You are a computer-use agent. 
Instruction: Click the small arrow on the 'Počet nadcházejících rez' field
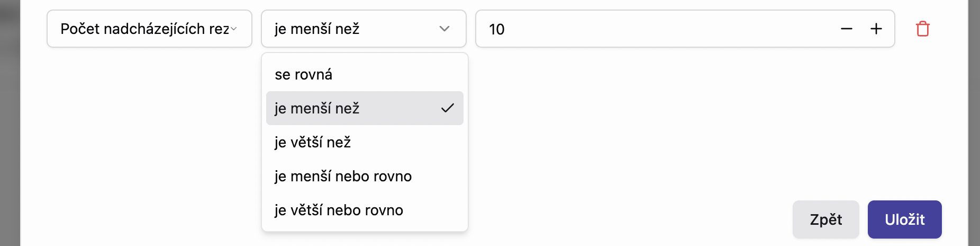[x=233, y=29]
